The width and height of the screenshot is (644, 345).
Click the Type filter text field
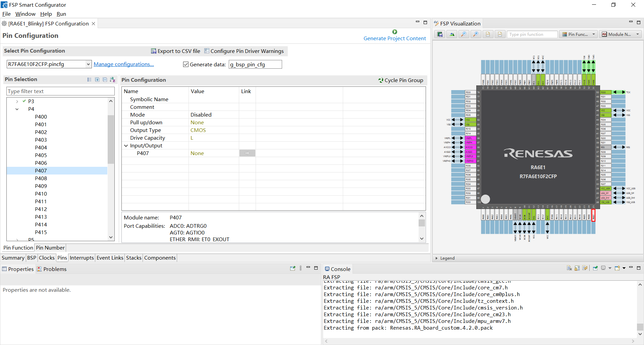[x=60, y=91]
